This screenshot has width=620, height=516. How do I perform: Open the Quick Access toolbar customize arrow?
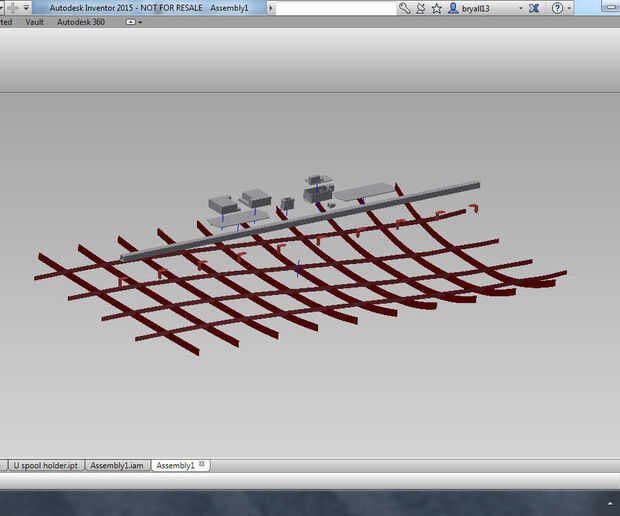(26, 8)
